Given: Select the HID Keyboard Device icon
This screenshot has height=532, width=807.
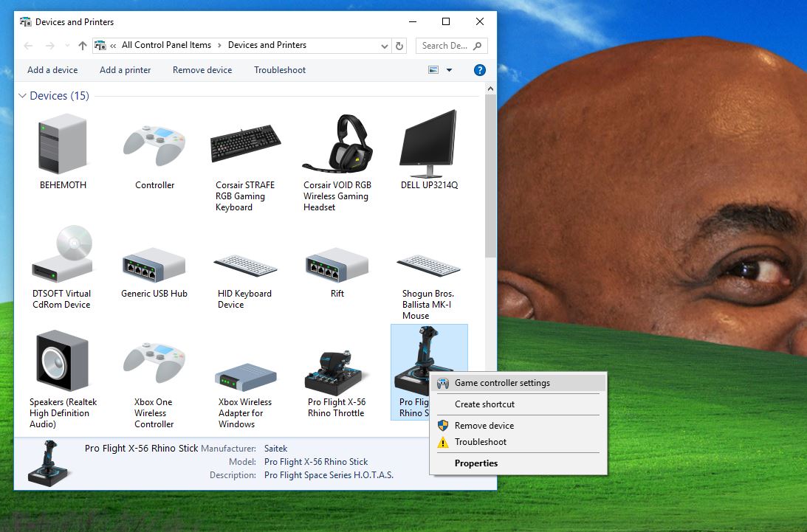Looking at the screenshot, I should pyautogui.click(x=246, y=266).
